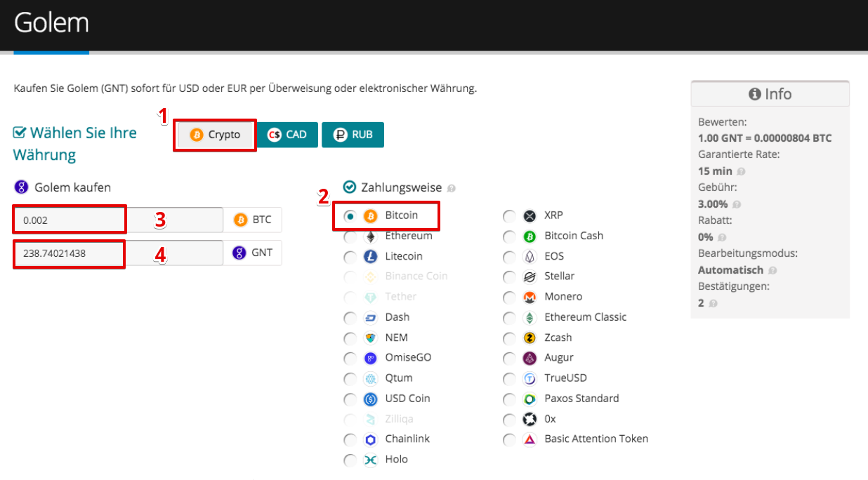
Task: Click the 0x logo icon
Action: click(x=530, y=420)
